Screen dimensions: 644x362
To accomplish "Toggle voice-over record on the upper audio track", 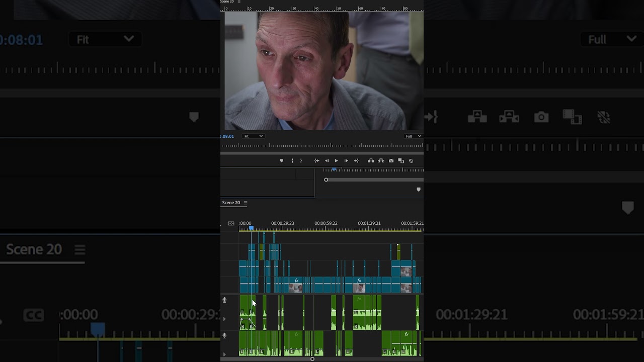I will (x=224, y=300).
